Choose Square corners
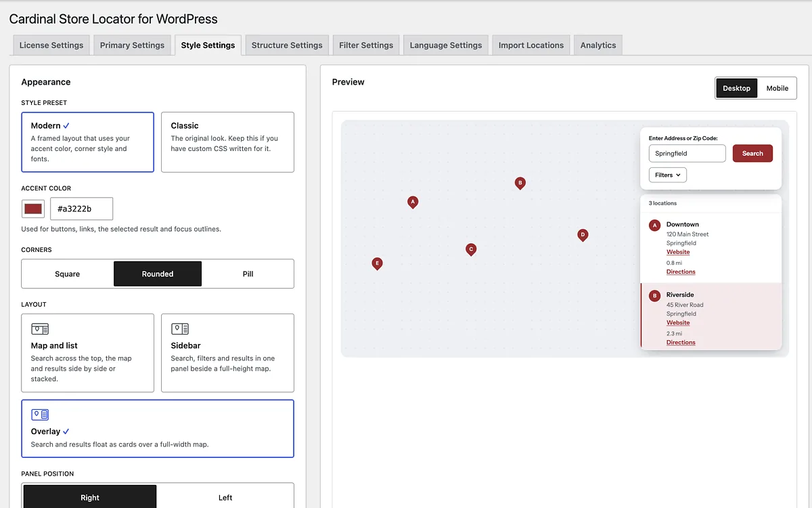 pyautogui.click(x=68, y=274)
